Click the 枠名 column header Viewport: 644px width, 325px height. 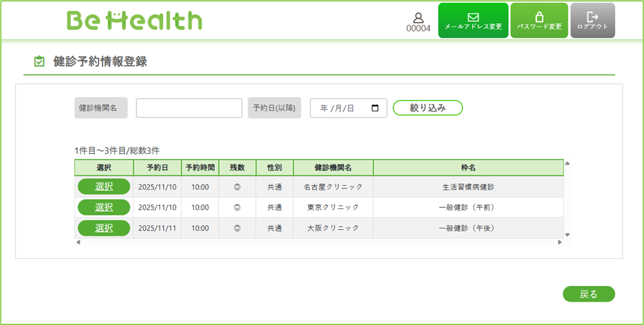pos(468,168)
